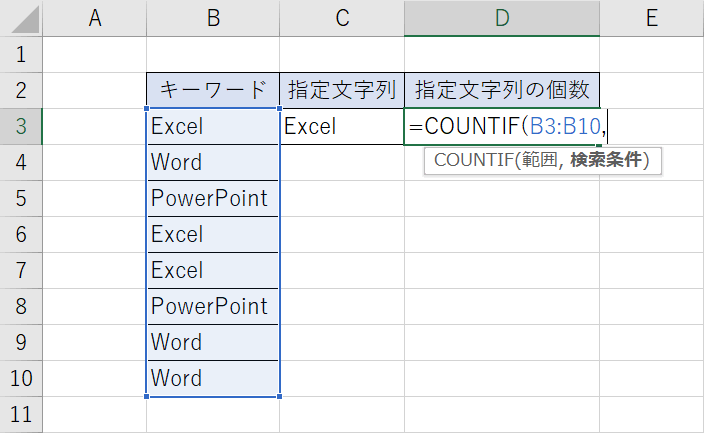704x433 pixels.
Task: Click cell B9 containing Word
Action: [213, 342]
